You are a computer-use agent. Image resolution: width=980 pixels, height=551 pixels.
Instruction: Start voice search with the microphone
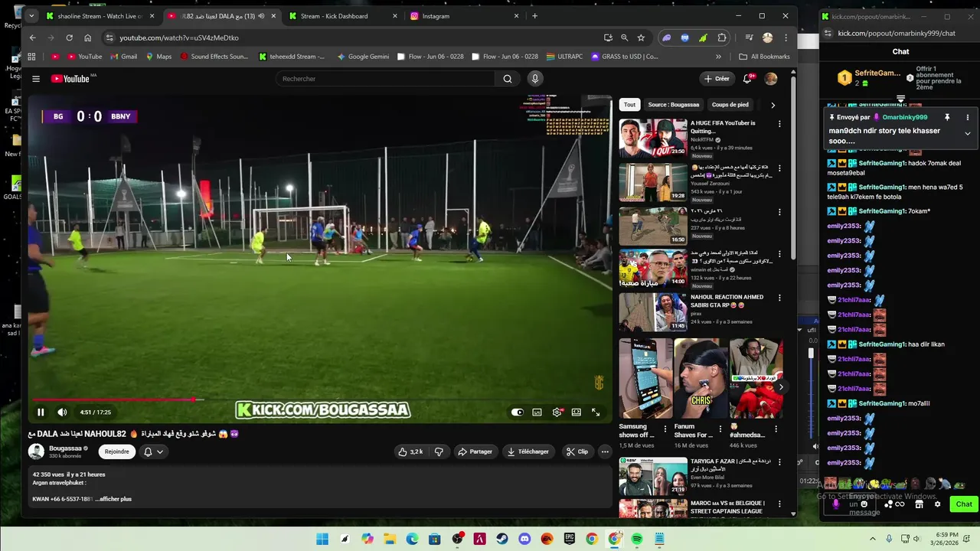(535, 79)
